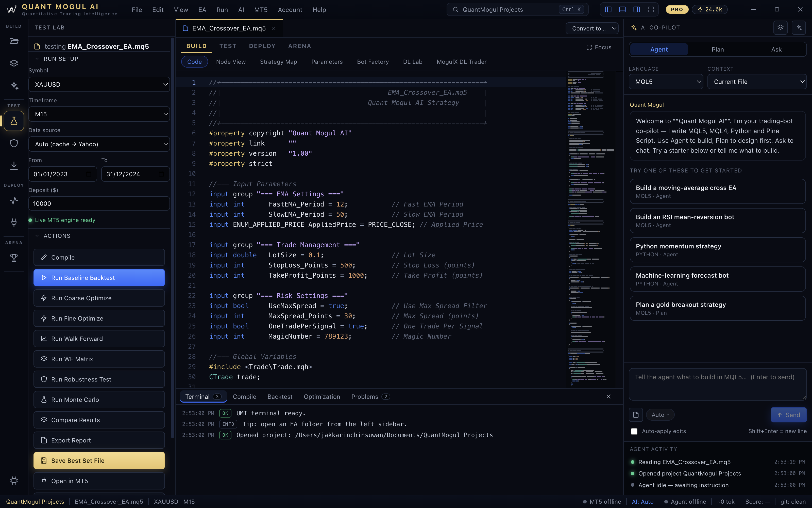Open the shield icon in left sidebar

[14, 143]
